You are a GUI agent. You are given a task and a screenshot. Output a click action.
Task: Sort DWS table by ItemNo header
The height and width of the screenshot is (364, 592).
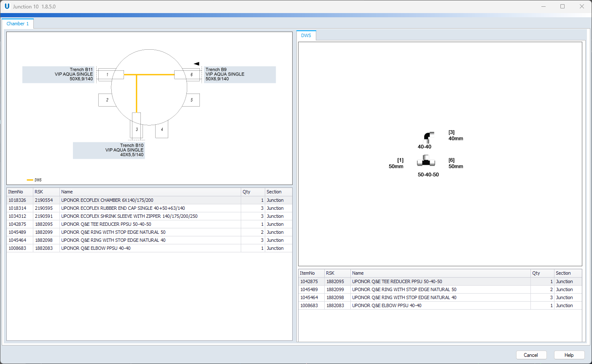[x=311, y=273]
